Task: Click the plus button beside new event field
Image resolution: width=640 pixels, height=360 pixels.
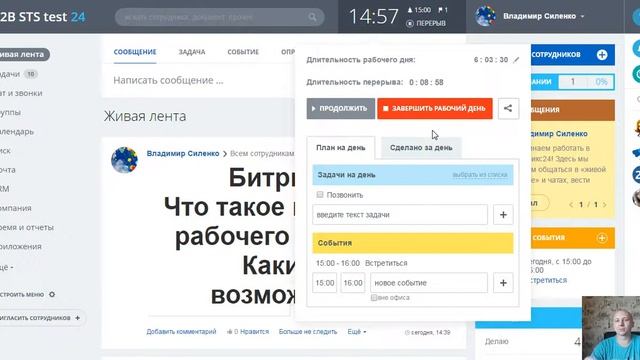Action: click(503, 283)
